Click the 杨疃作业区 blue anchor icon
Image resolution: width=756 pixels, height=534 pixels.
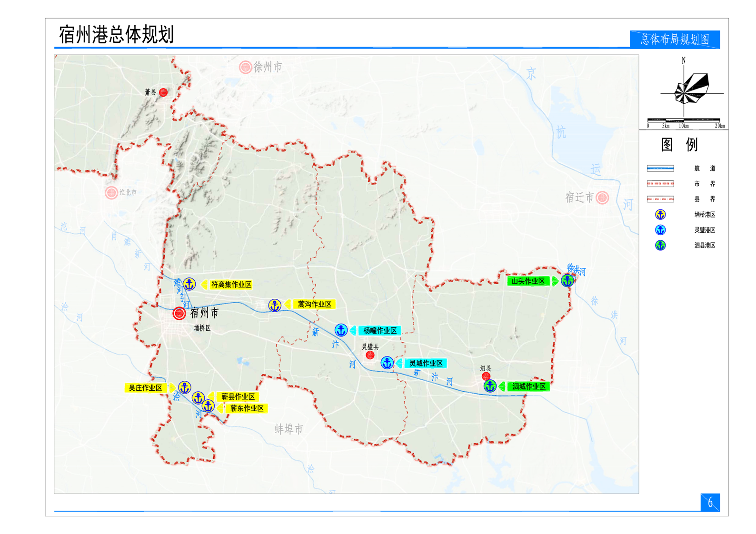coord(341,330)
